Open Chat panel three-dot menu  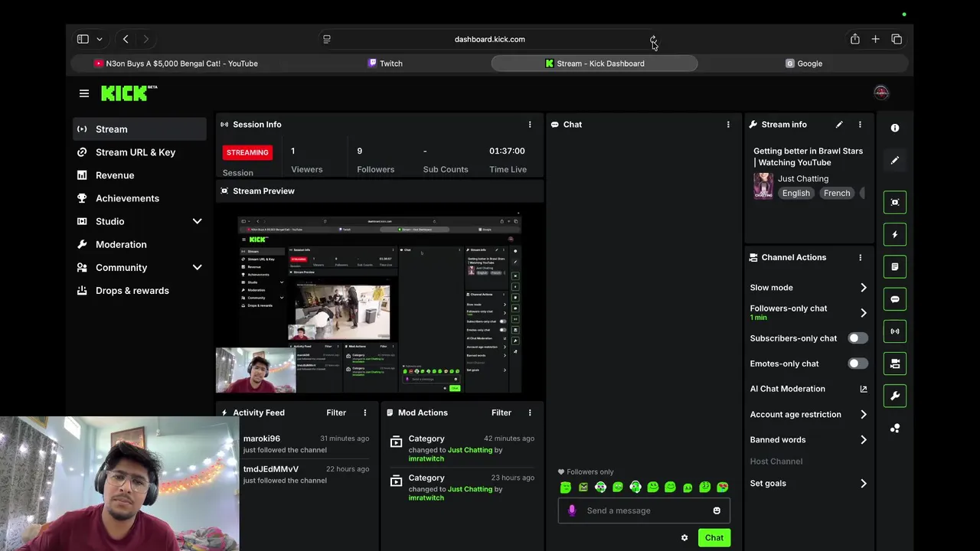pos(728,124)
